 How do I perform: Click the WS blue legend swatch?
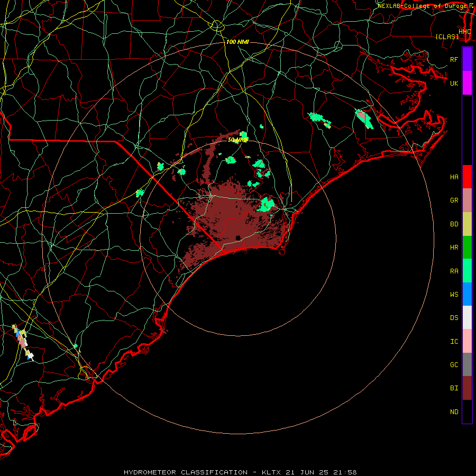[x=467, y=294]
